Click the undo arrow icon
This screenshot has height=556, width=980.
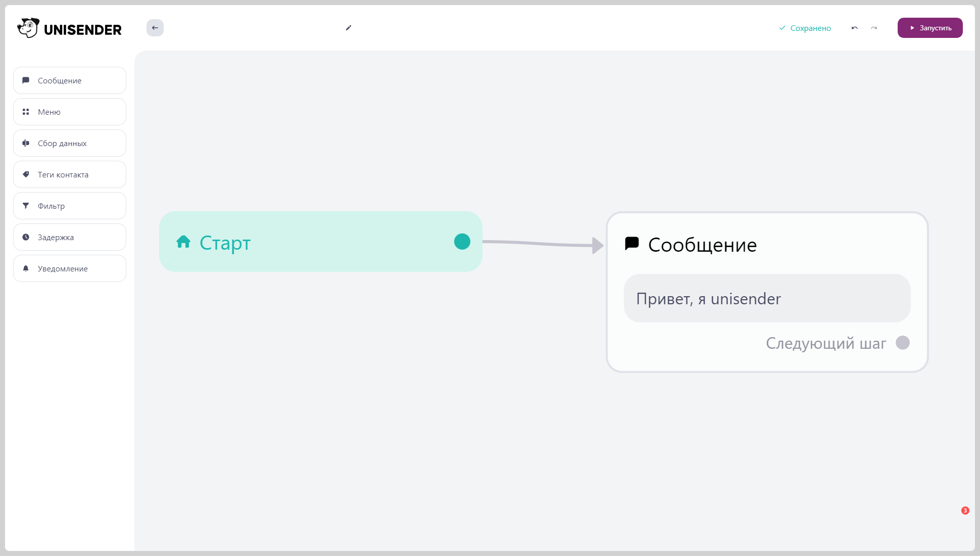[x=855, y=28]
